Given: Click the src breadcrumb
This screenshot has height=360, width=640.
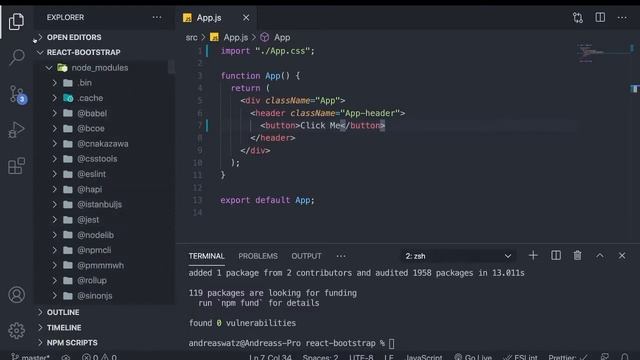Looking at the screenshot, I should click(x=191, y=38).
